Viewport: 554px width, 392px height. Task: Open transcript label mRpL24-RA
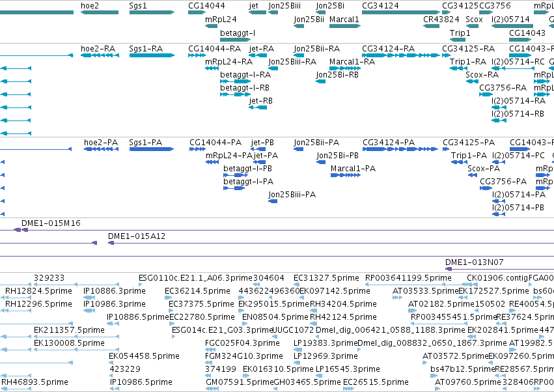coord(229,61)
